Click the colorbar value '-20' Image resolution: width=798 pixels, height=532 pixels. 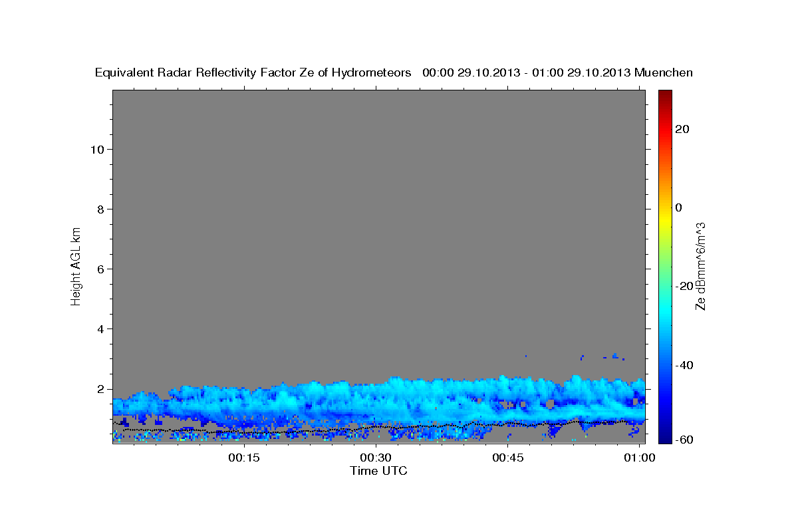pos(684,286)
